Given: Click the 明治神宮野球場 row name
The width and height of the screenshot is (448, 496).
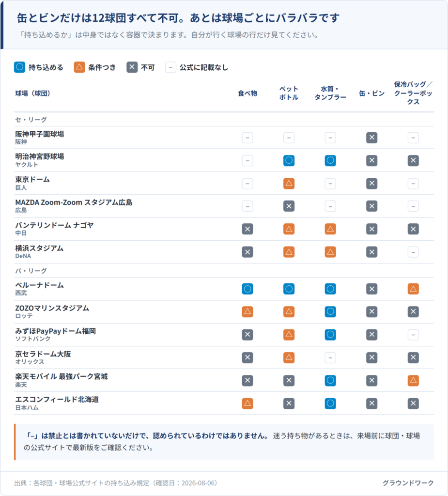Looking at the screenshot, I should (x=40, y=156).
